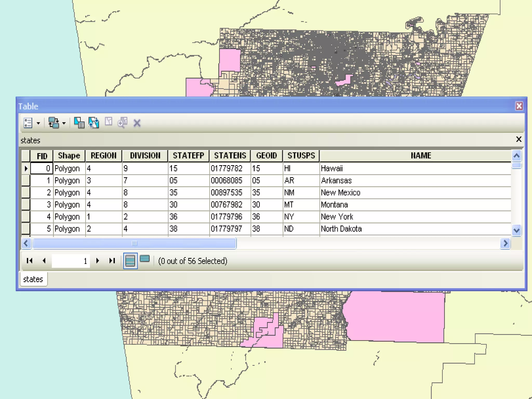The height and width of the screenshot is (399, 532).
Task: Click the NAME column header
Action: coord(421,156)
